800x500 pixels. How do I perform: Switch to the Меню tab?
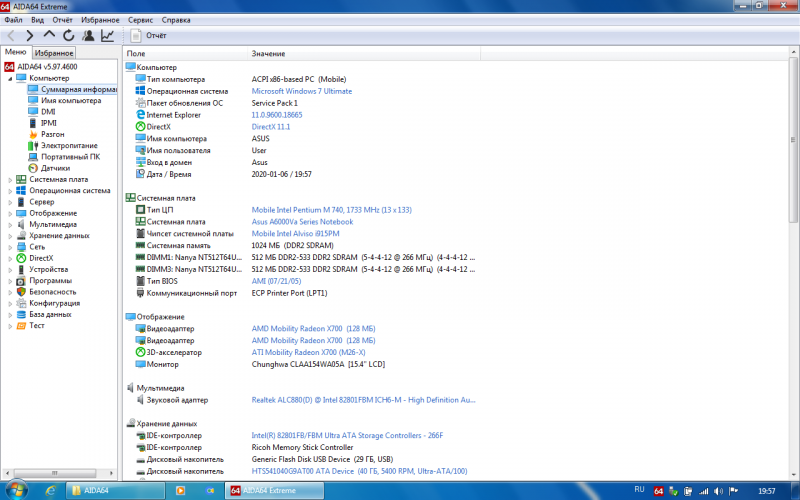click(x=16, y=52)
